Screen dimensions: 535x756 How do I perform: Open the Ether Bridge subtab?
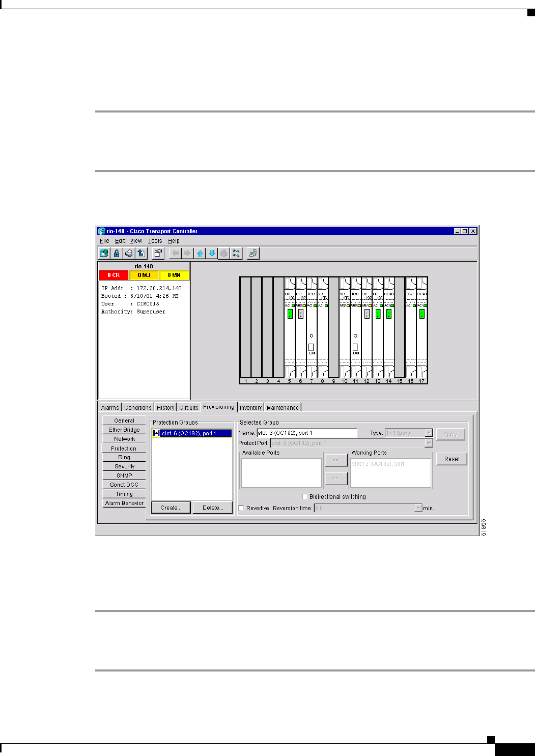tap(124, 430)
